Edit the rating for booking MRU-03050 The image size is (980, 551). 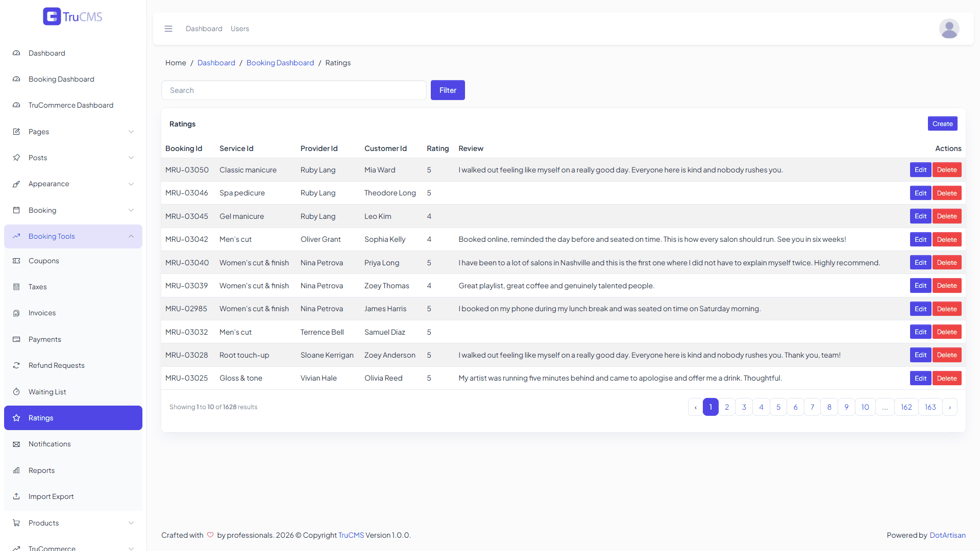(920, 170)
